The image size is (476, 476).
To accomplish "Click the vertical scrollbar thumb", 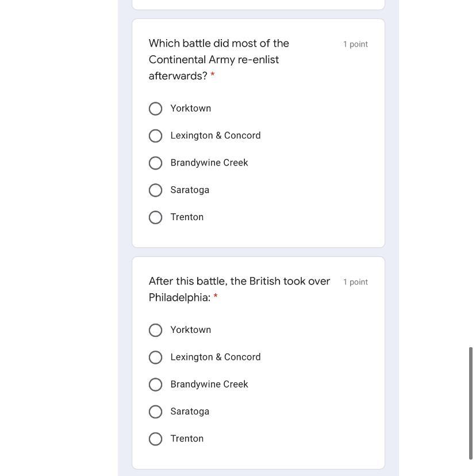I will coord(471,402).
